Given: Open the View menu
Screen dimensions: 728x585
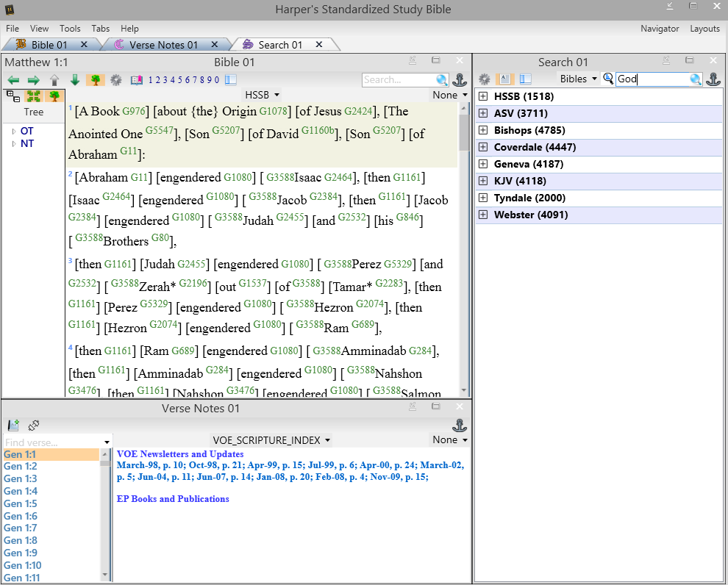Looking at the screenshot, I should [x=40, y=29].
